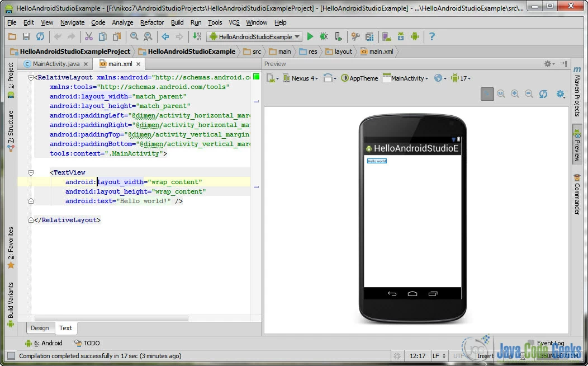
Task: Open the screen orientation dropdown
Action: point(330,78)
